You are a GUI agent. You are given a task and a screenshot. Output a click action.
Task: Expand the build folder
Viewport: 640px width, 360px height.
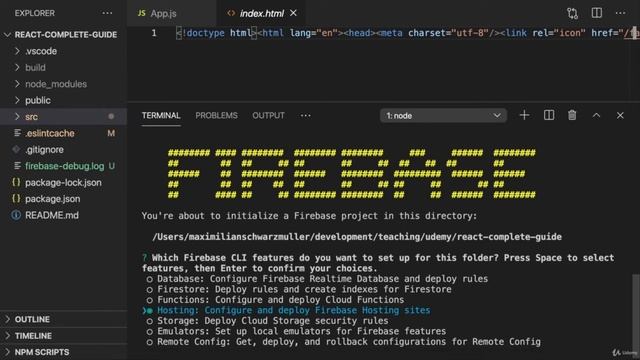coord(17,67)
